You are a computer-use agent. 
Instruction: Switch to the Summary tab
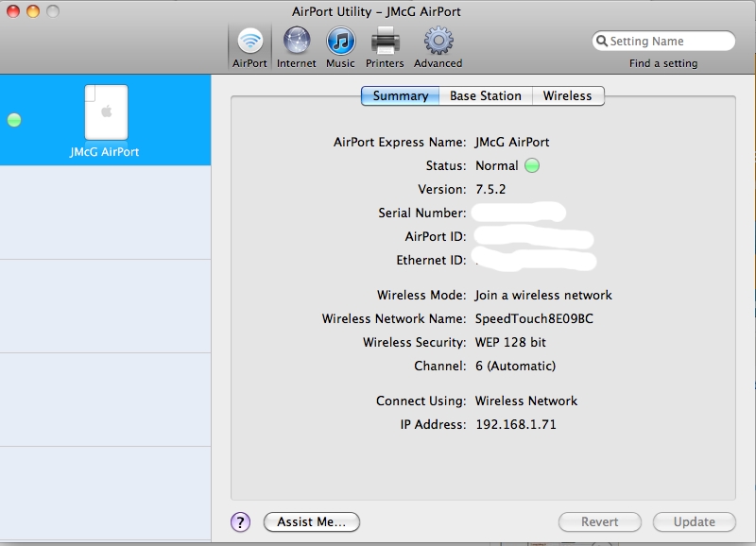pyautogui.click(x=400, y=96)
